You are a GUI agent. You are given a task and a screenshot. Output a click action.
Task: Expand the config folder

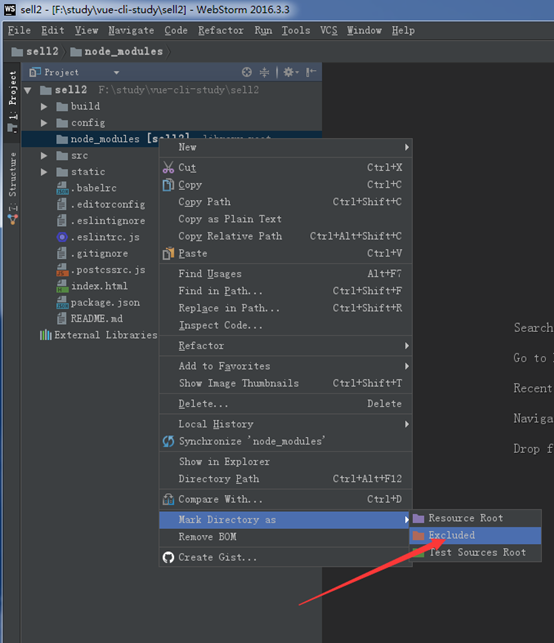(44, 123)
